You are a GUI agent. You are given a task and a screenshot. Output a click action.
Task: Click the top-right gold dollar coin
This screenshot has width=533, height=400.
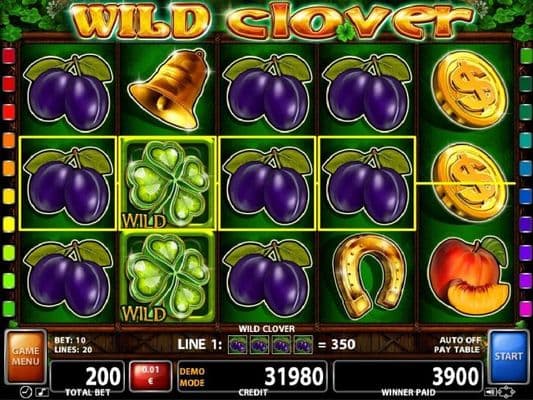(469, 90)
